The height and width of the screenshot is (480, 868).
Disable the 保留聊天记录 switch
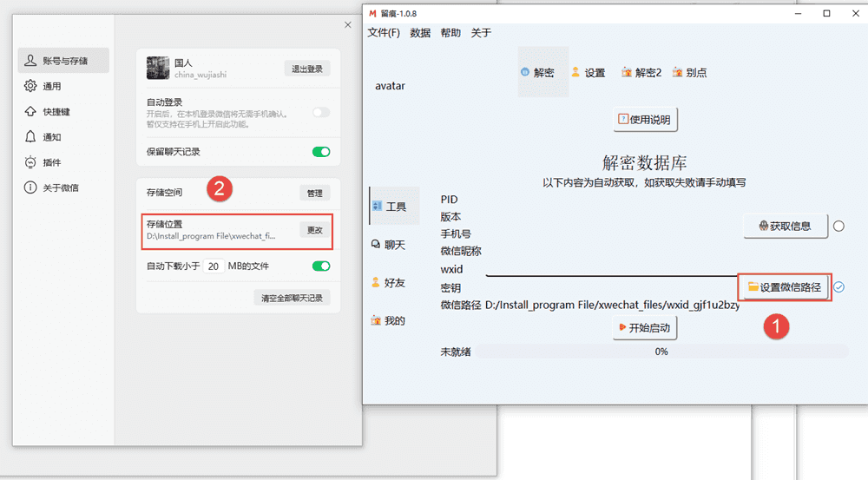tap(321, 152)
